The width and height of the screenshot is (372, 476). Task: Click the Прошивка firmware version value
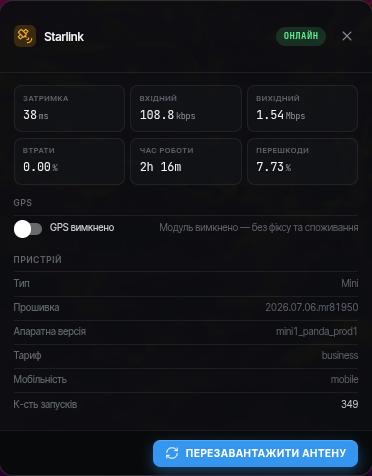pos(312,307)
